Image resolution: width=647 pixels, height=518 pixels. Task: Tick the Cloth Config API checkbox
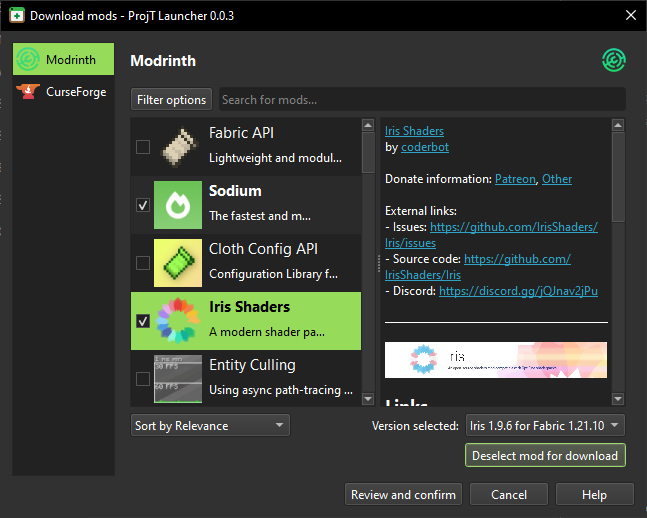click(x=143, y=263)
